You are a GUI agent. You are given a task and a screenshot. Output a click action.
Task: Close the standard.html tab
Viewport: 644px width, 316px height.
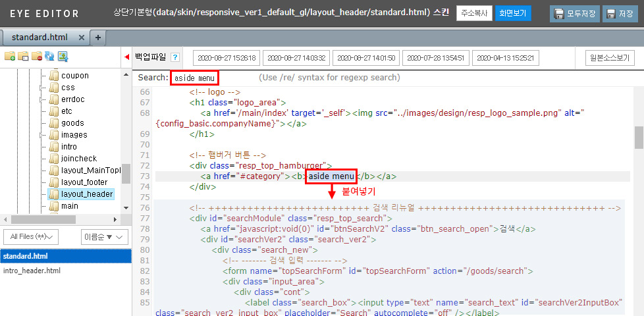point(82,38)
